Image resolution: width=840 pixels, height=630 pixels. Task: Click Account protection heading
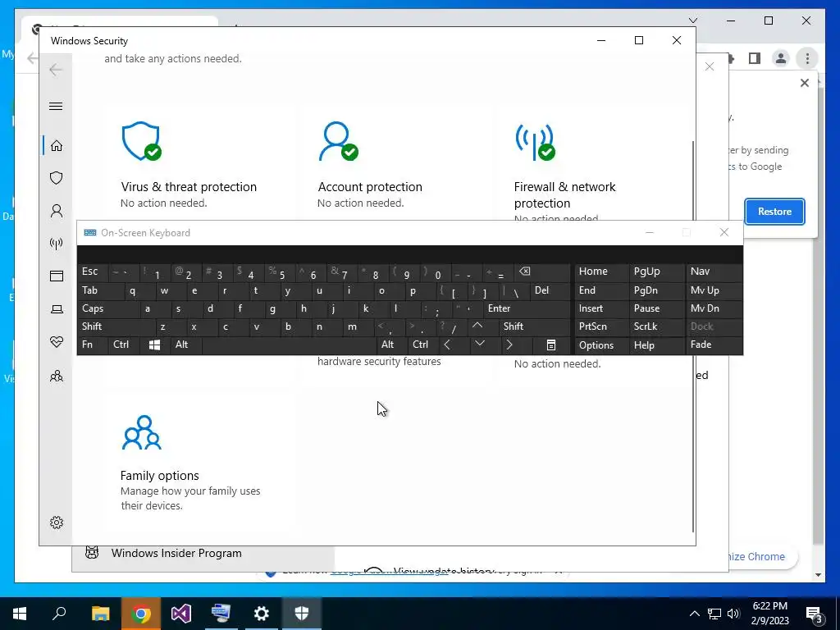(370, 187)
